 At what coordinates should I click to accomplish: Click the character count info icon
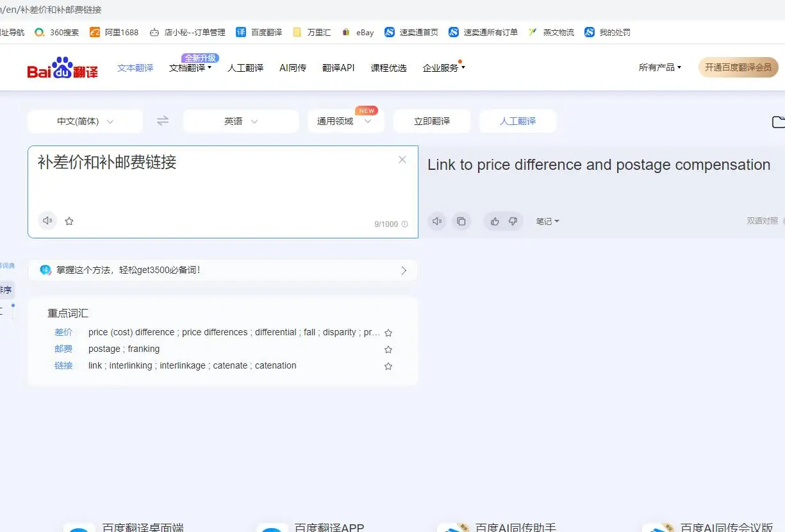404,224
